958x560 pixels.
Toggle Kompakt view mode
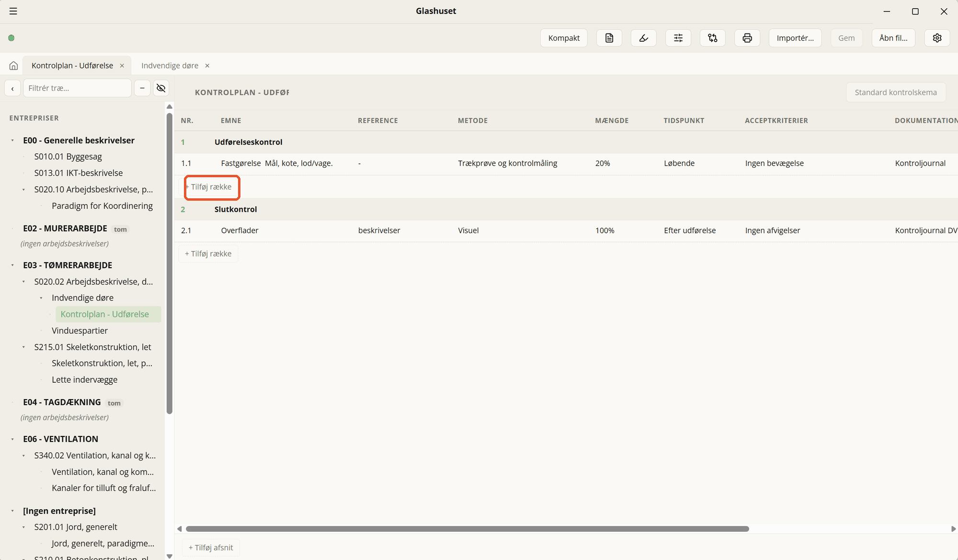564,38
